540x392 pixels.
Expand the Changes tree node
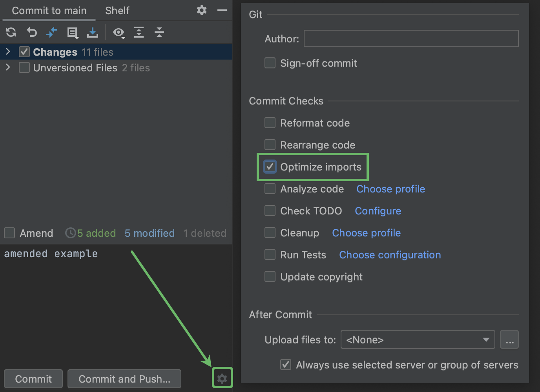pyautogui.click(x=8, y=51)
